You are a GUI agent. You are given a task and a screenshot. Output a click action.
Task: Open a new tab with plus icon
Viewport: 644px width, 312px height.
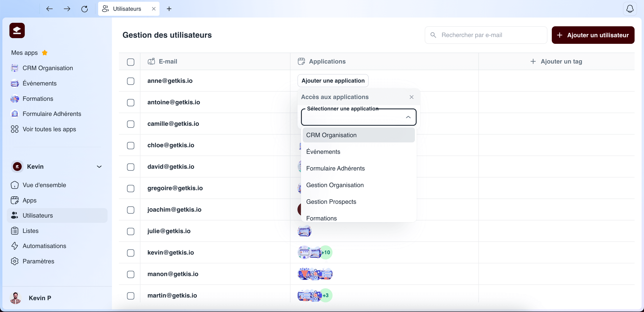coord(169,9)
